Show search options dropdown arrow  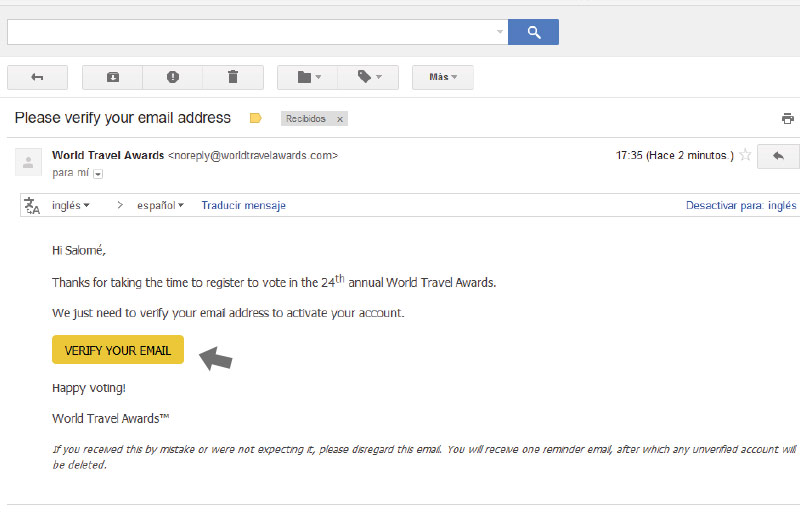tap(500, 32)
